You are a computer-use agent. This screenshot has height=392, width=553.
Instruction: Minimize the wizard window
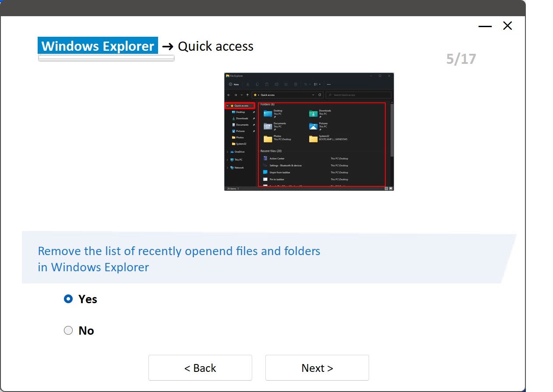click(485, 26)
